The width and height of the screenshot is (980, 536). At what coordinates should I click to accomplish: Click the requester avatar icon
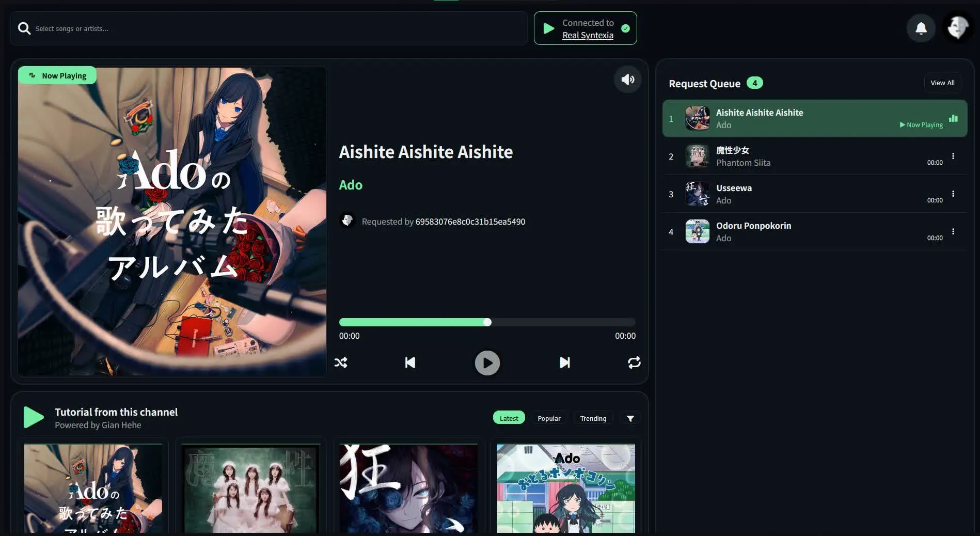[x=347, y=221]
